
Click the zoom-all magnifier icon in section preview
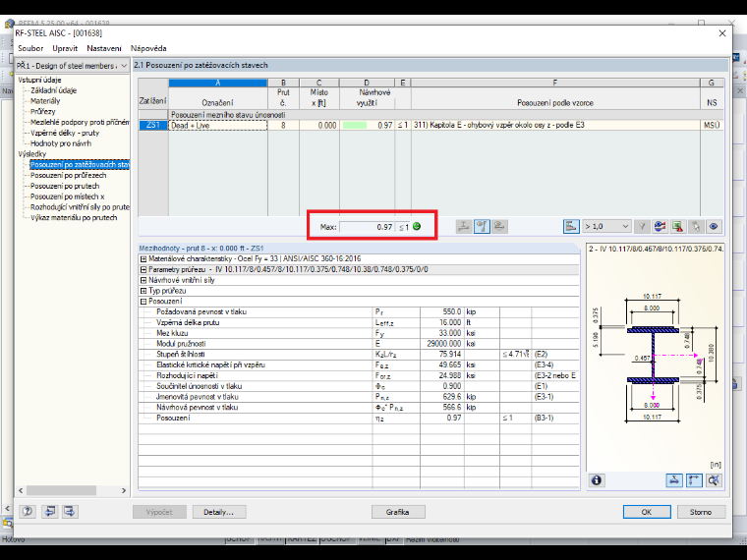[714, 480]
